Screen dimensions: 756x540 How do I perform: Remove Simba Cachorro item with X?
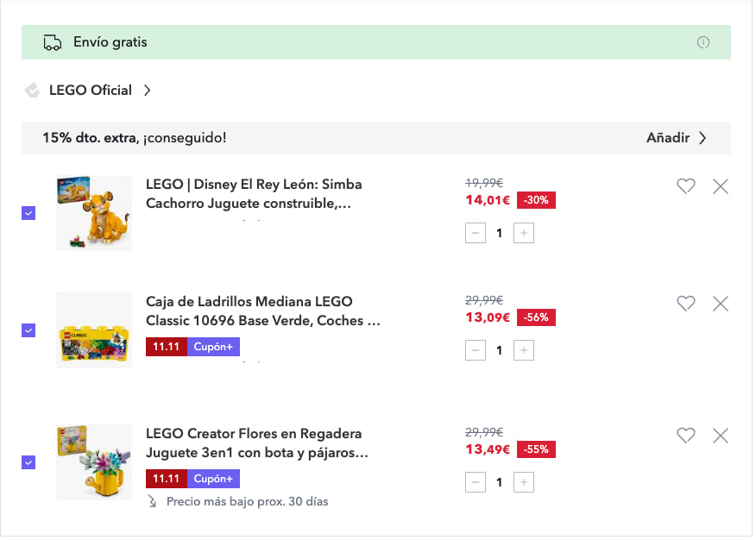coord(721,186)
